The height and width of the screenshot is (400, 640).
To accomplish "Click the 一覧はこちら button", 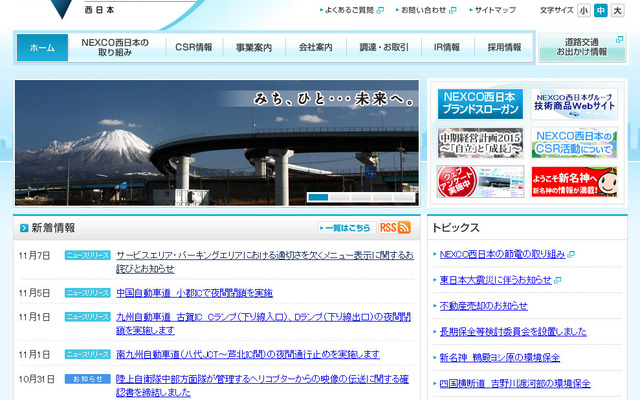I will [x=347, y=228].
